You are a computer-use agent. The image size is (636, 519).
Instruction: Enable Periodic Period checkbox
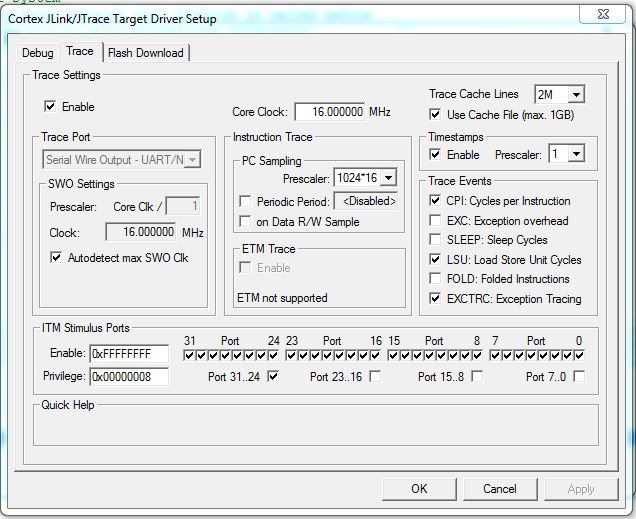[245, 202]
